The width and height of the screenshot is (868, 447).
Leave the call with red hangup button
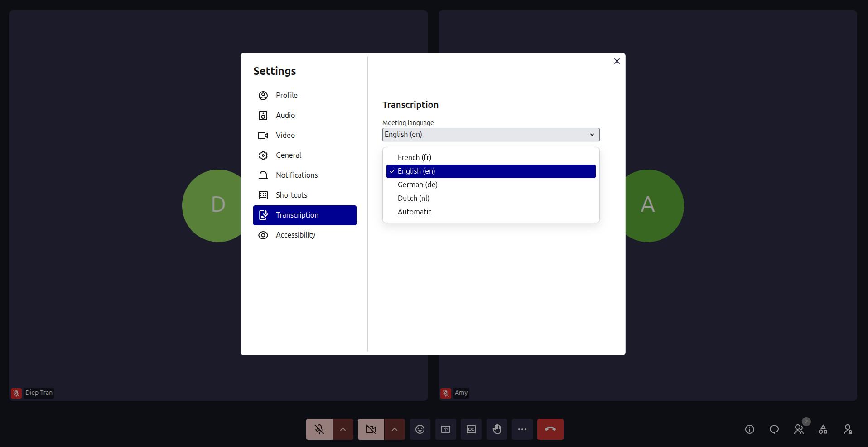pos(550,429)
